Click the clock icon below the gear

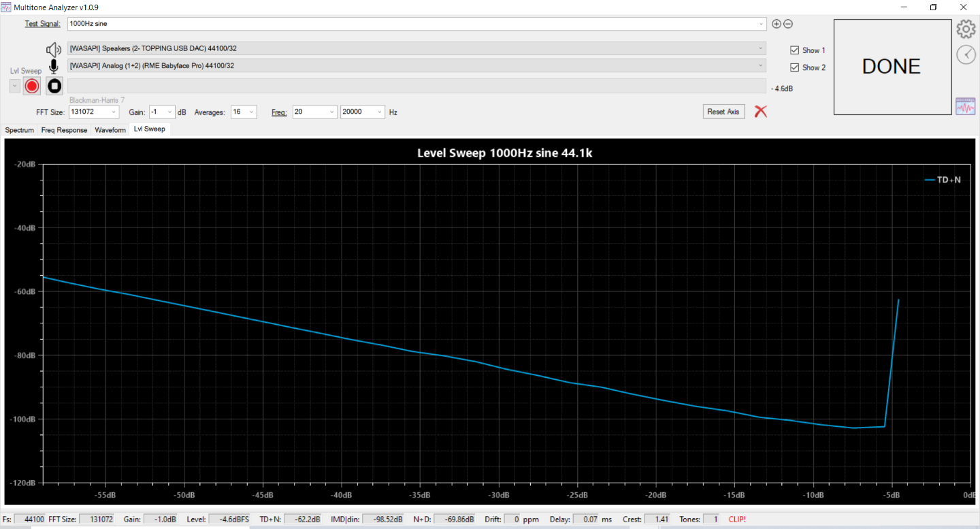click(x=966, y=54)
